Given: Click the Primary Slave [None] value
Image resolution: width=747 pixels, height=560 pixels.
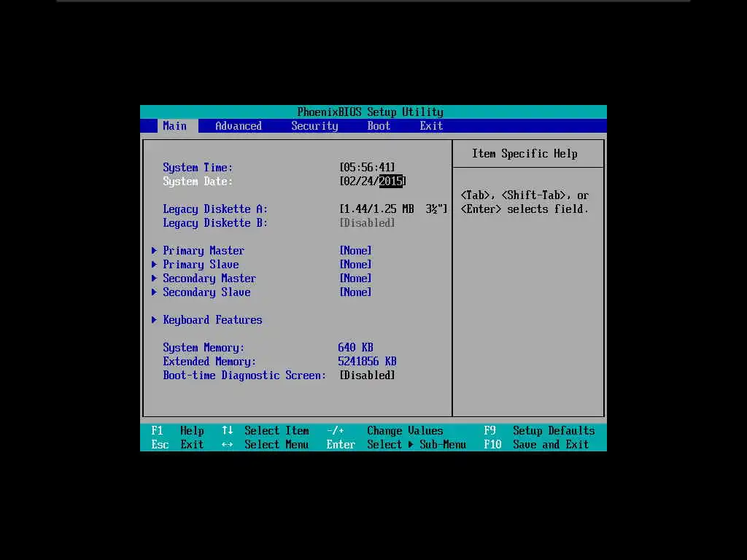Looking at the screenshot, I should coord(355,264).
